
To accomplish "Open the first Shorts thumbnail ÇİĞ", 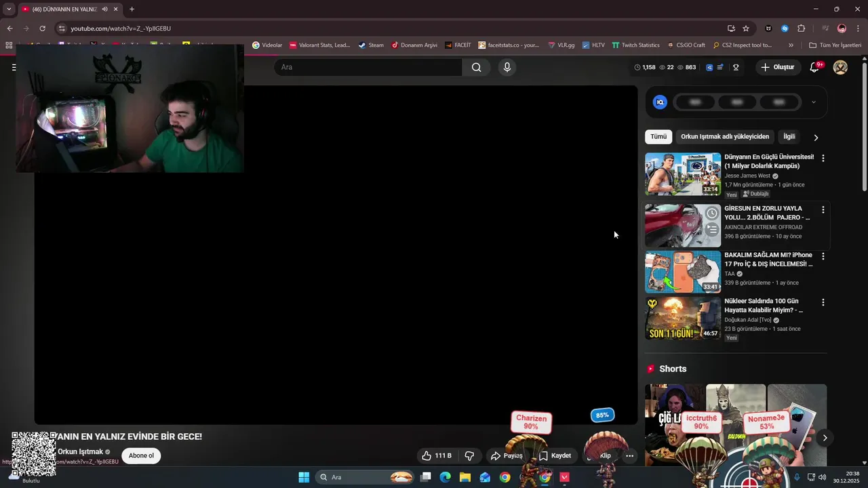I will coord(675,424).
